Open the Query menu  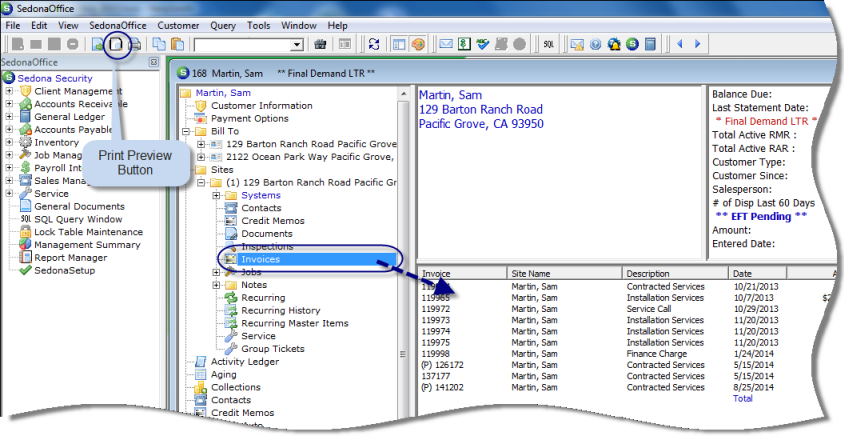click(x=223, y=25)
